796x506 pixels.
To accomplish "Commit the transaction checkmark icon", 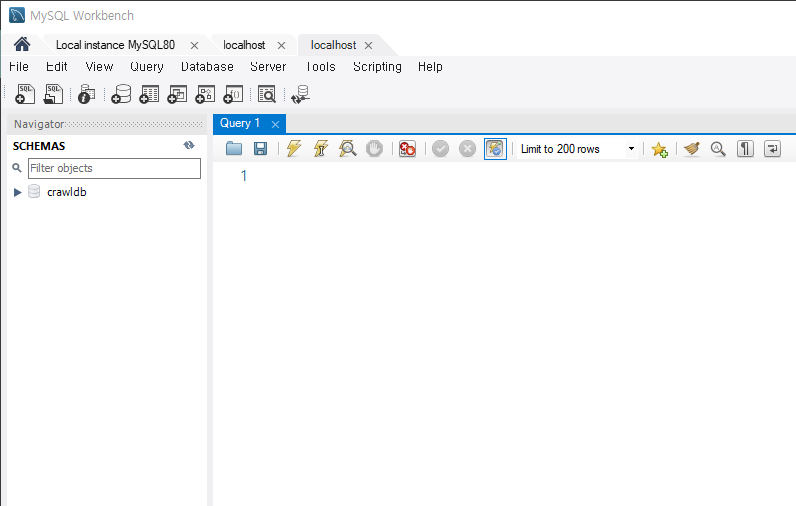I will (x=441, y=149).
